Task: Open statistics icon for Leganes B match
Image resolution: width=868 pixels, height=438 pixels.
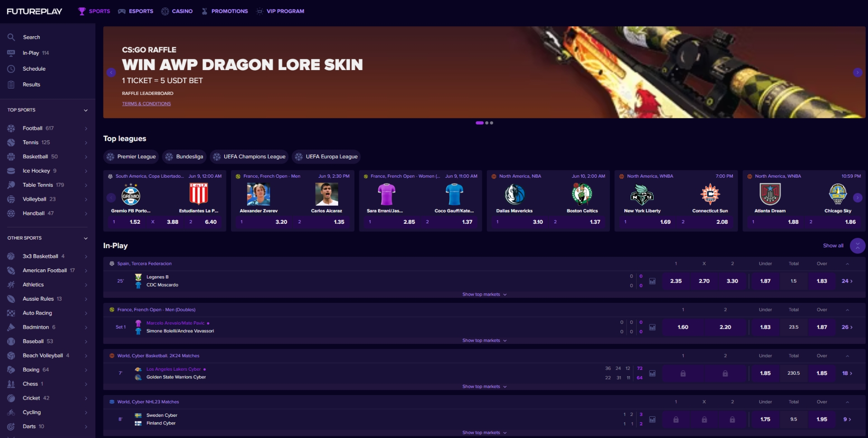Action: pos(652,281)
